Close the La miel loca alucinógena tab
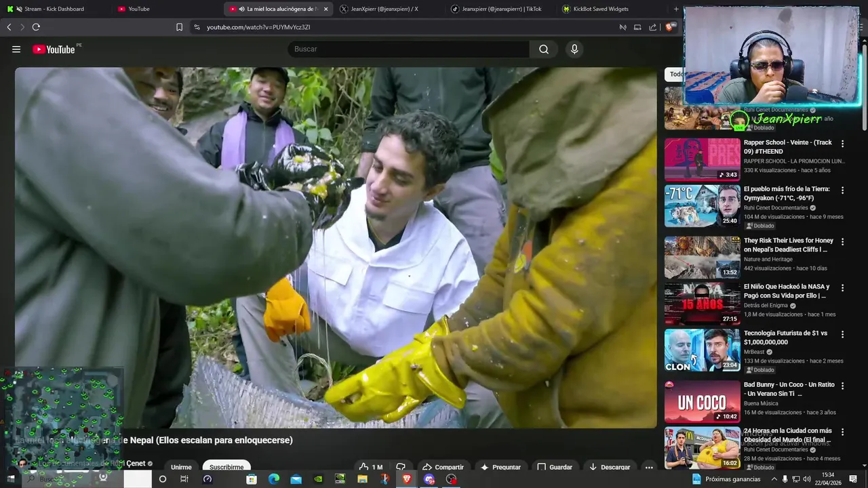The image size is (868, 488). point(325,9)
